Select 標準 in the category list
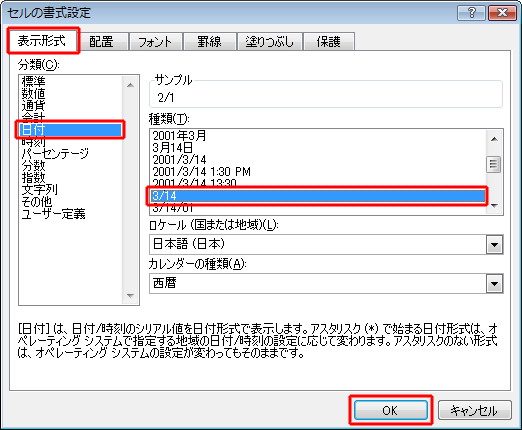 33,81
